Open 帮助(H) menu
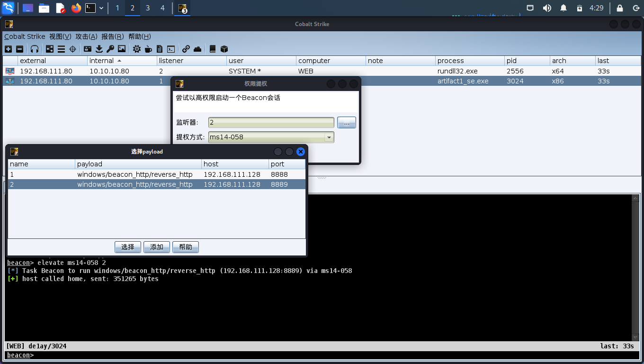The image size is (644, 364). [140, 36]
